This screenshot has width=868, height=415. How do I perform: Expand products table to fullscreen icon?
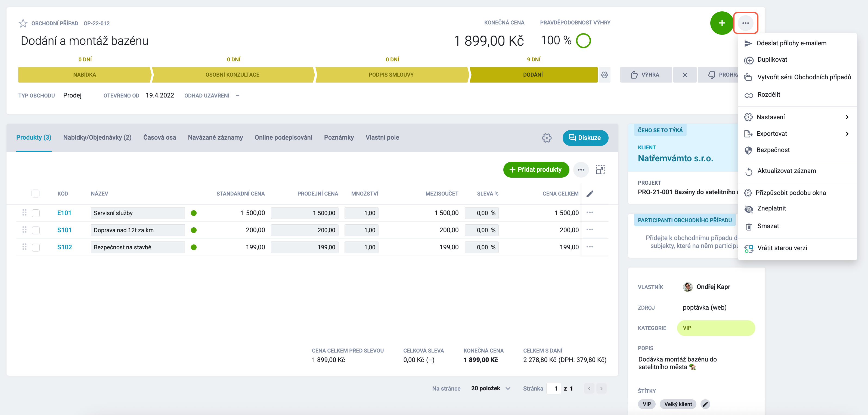point(600,170)
